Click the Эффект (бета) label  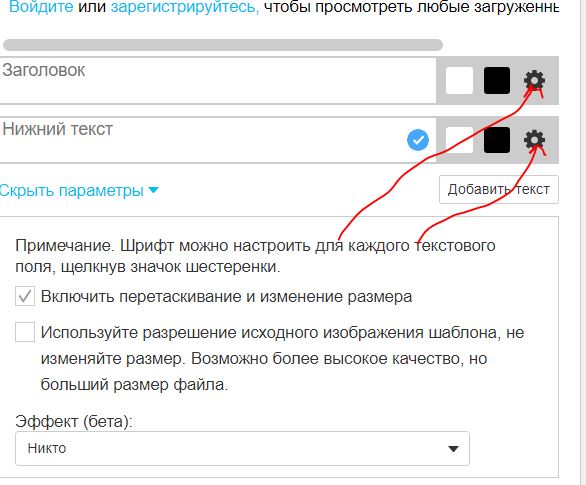74,421
